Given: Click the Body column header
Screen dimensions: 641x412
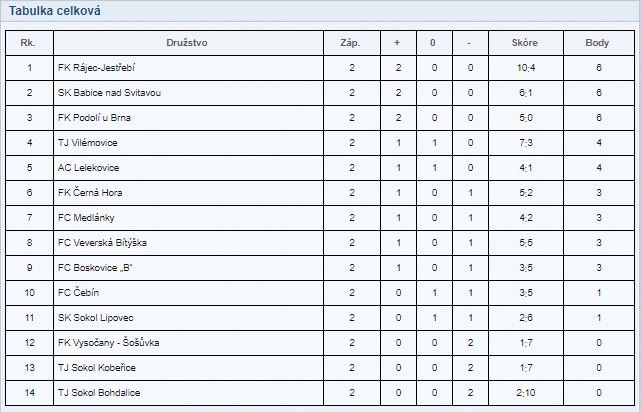Looking at the screenshot, I should click(x=597, y=43).
